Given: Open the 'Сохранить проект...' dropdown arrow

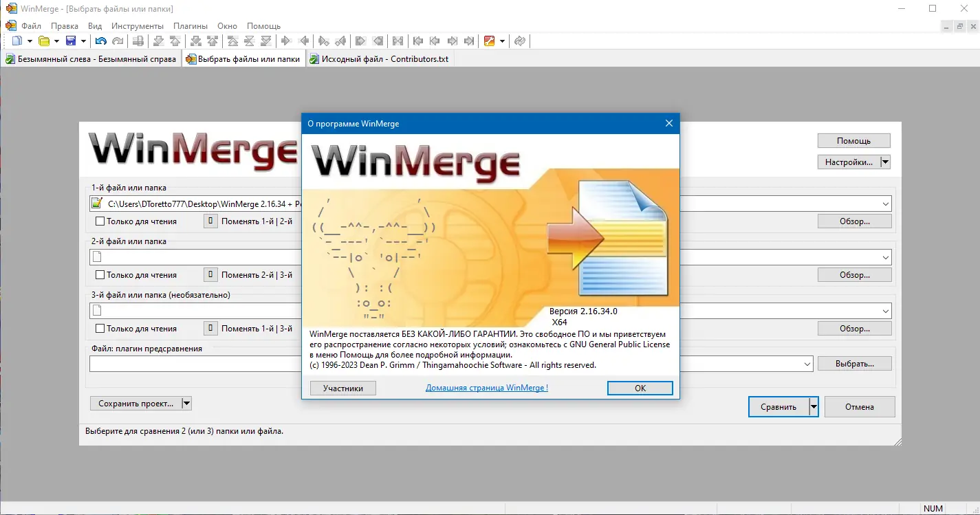Looking at the screenshot, I should pyautogui.click(x=186, y=404).
